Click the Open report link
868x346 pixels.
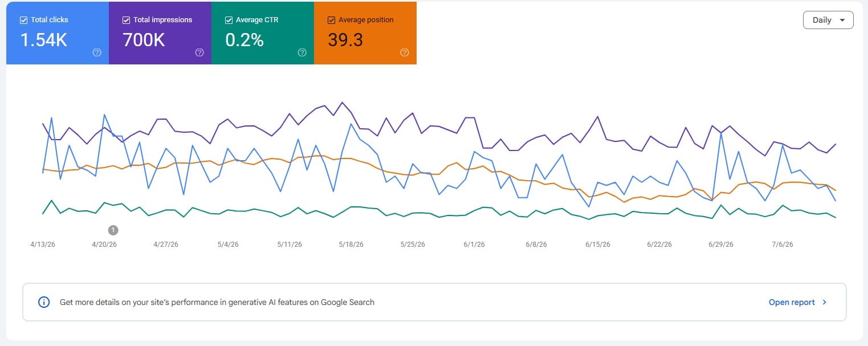tap(792, 302)
